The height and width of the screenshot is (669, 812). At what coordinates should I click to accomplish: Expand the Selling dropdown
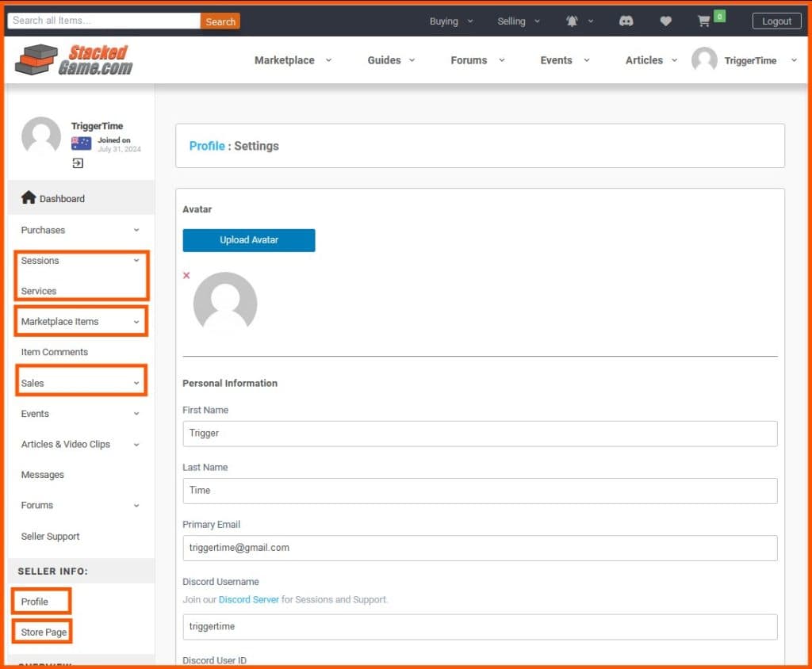pos(518,21)
